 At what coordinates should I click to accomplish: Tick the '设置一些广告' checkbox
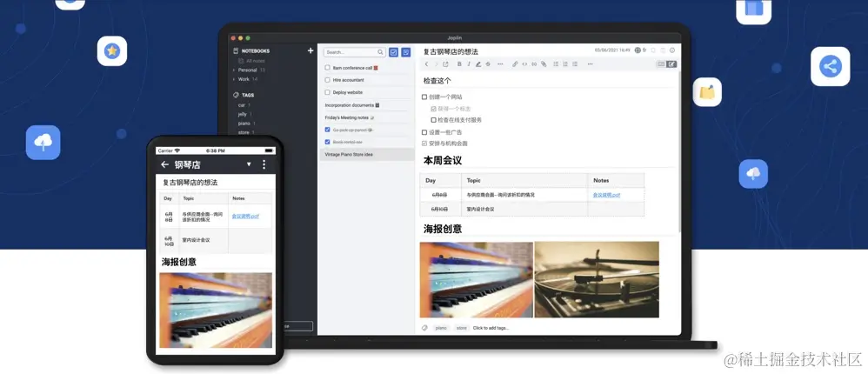tap(424, 132)
